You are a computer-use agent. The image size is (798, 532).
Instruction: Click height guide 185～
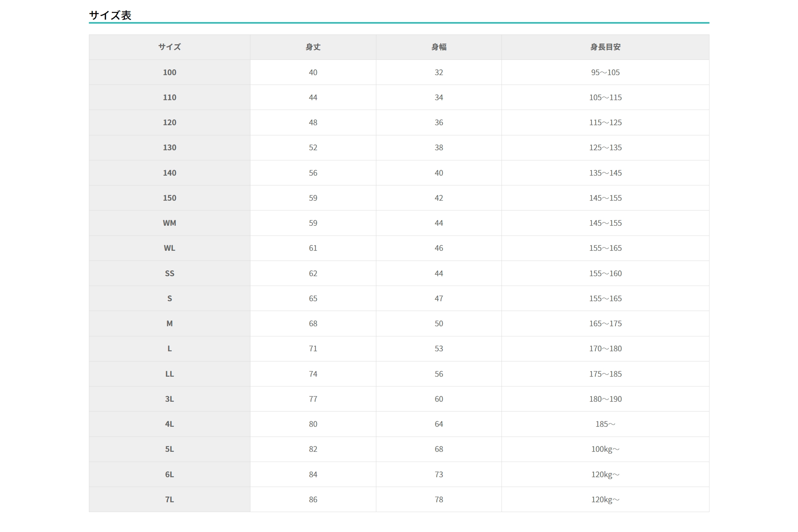pyautogui.click(x=605, y=424)
